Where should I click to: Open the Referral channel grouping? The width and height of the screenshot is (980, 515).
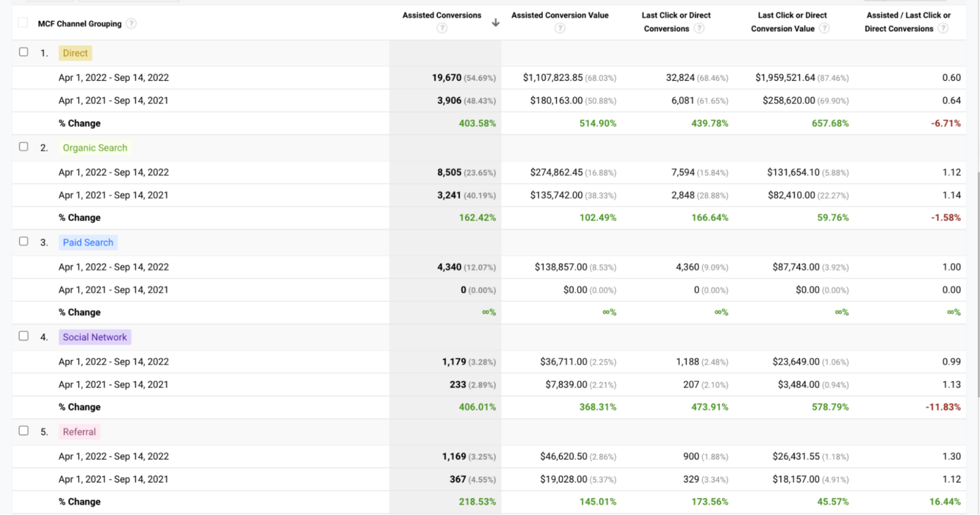click(x=79, y=432)
